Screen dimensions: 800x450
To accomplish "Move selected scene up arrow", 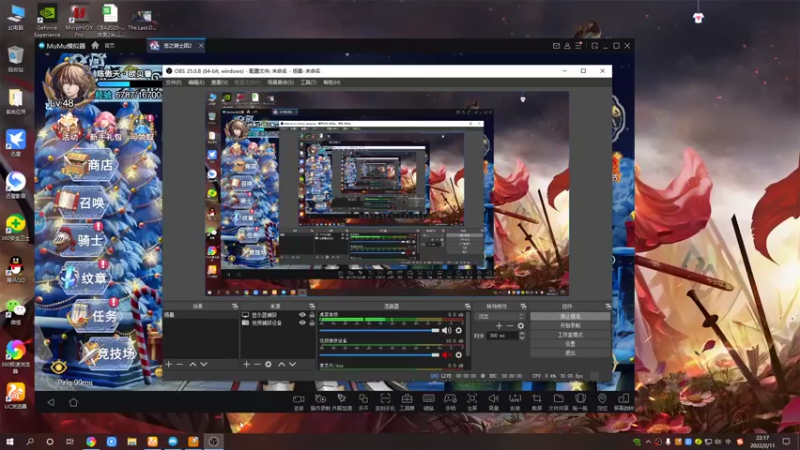I will (x=192, y=364).
